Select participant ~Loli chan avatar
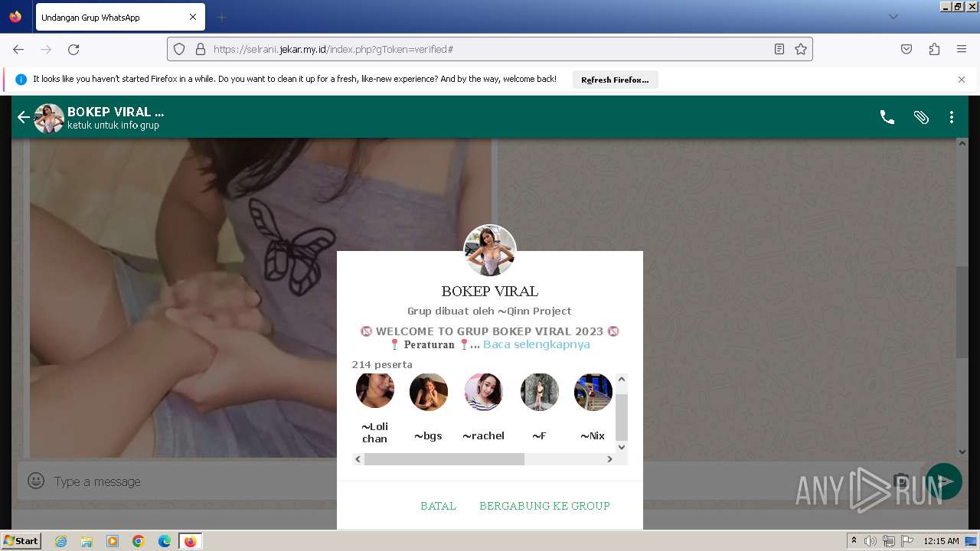The image size is (980, 551). (x=375, y=391)
